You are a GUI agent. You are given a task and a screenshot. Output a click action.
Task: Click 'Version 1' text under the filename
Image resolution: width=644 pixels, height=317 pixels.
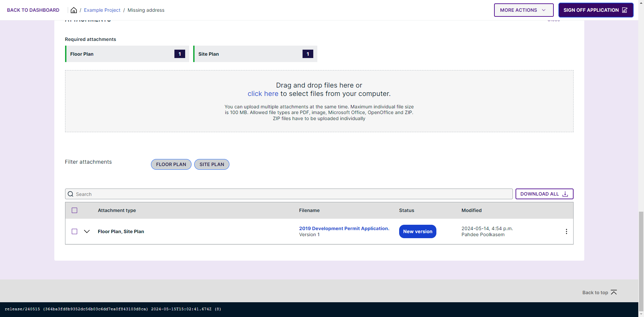click(x=309, y=234)
